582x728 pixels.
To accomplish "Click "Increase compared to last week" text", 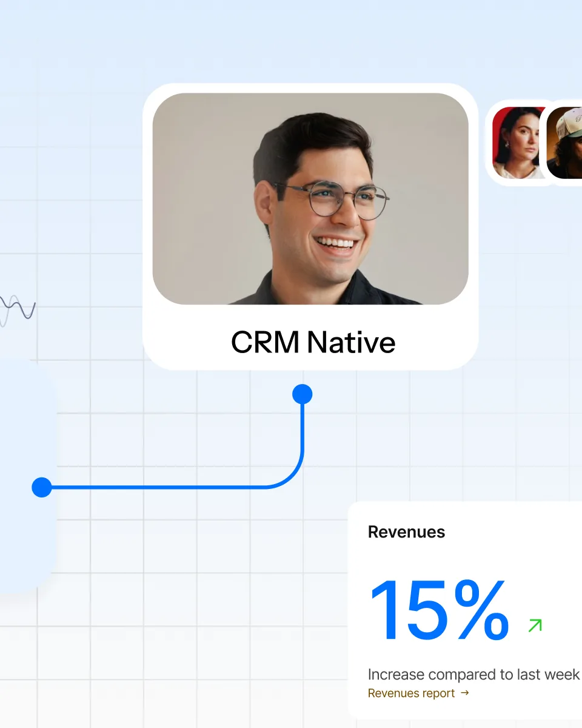I will pyautogui.click(x=473, y=675).
